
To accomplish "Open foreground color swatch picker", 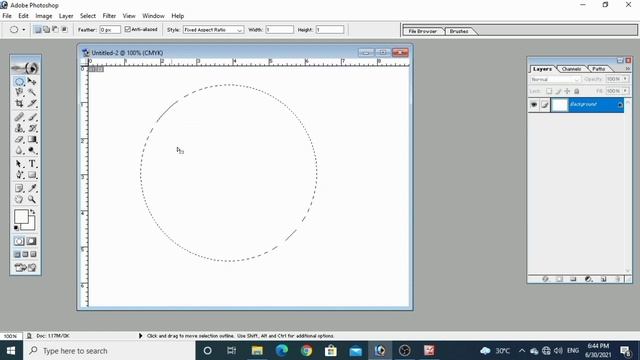I will pos(21,216).
